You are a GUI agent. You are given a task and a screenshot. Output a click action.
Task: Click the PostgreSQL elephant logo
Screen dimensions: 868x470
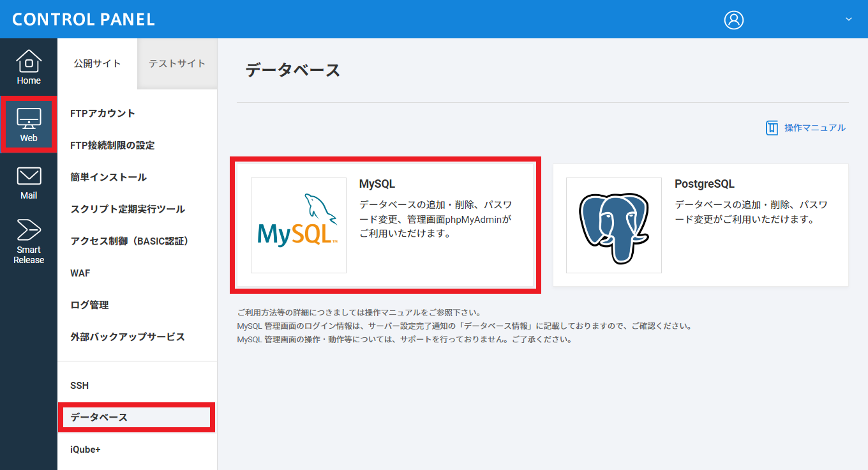pos(613,225)
